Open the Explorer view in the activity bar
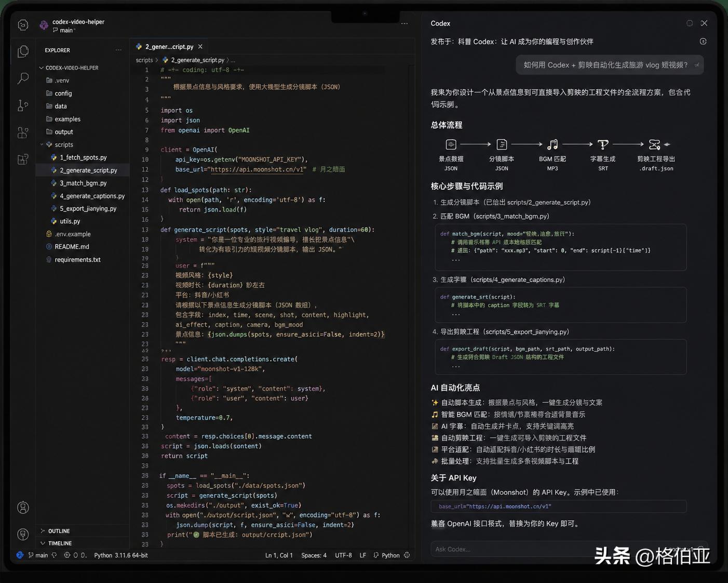 pyautogui.click(x=23, y=51)
